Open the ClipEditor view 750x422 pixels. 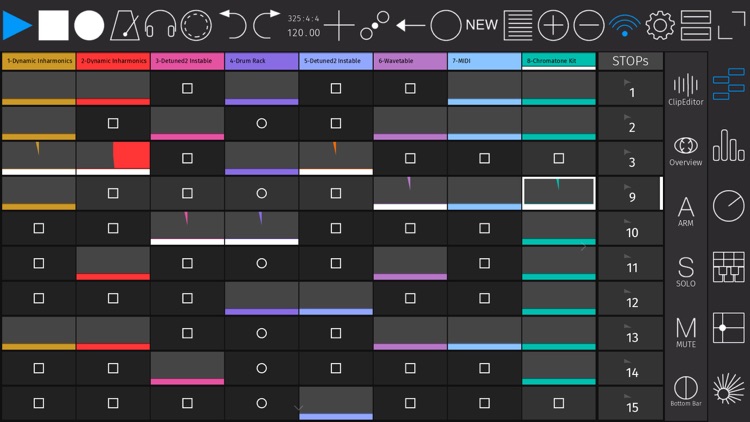(x=686, y=89)
